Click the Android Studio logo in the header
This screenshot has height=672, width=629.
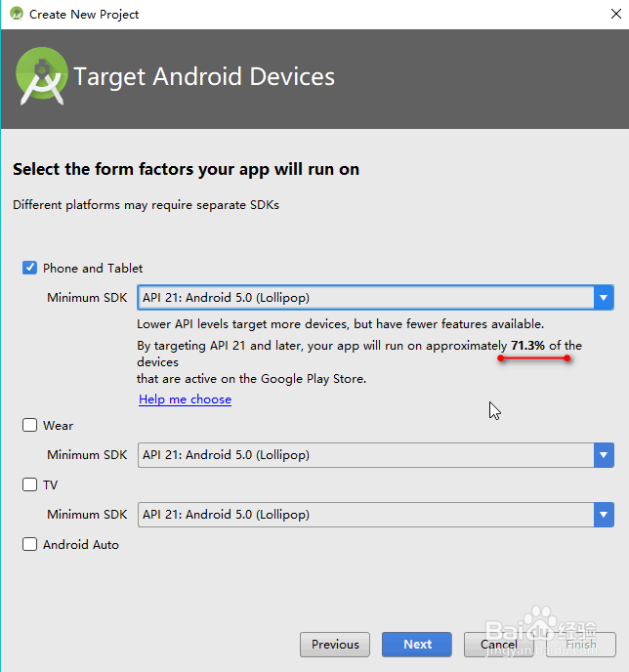coord(42,76)
